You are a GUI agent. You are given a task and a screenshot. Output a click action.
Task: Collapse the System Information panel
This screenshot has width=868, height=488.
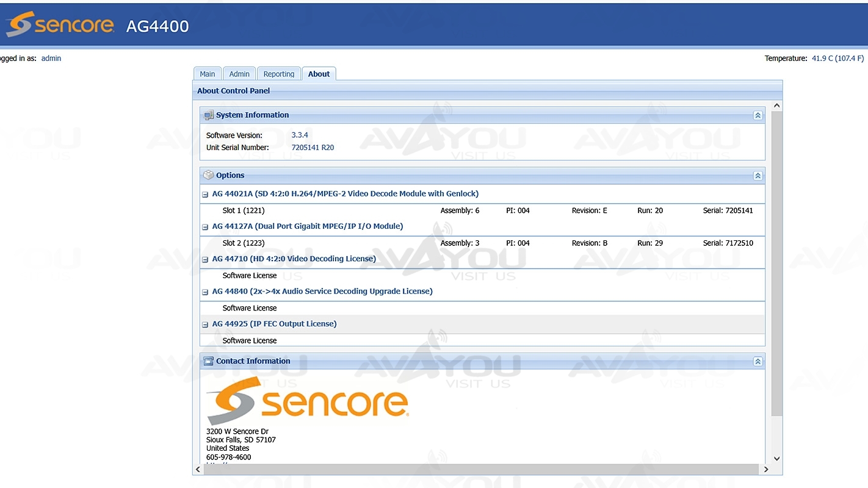[x=758, y=115]
